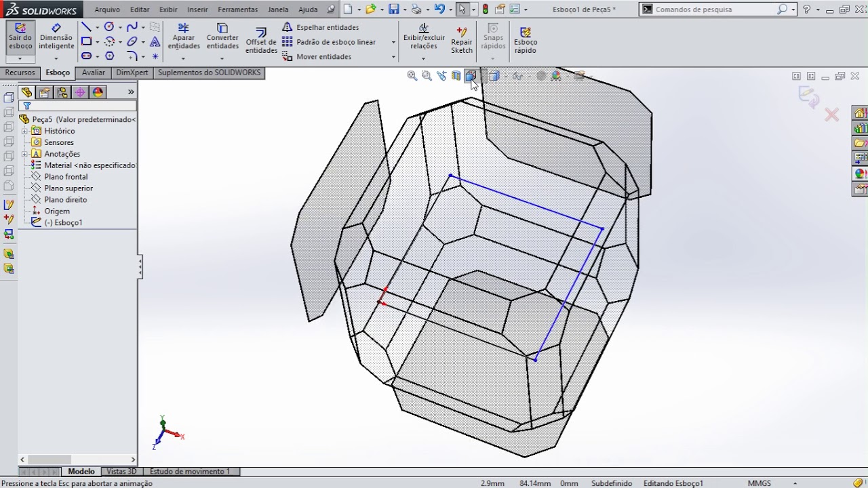The width and height of the screenshot is (868, 488).
Task: Expand the Histórico tree node
Action: (x=24, y=131)
